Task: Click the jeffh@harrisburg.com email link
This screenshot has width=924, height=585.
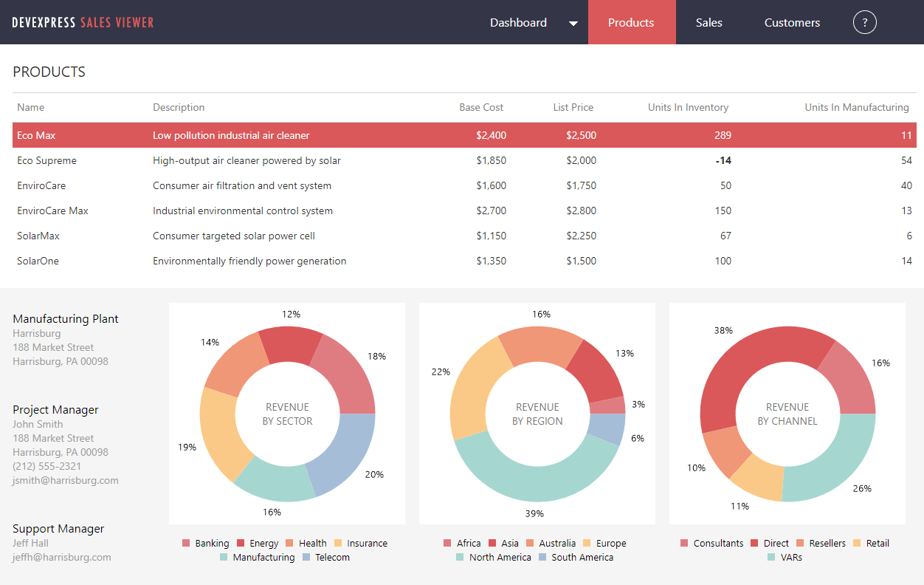Action: [x=61, y=557]
